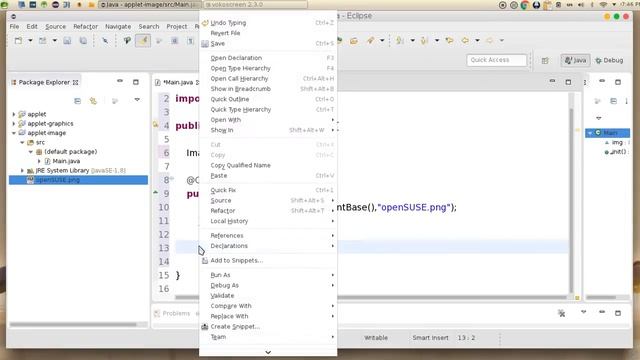Click the Create Snippet icon in menu
640x360 pixels.
click(x=205, y=327)
